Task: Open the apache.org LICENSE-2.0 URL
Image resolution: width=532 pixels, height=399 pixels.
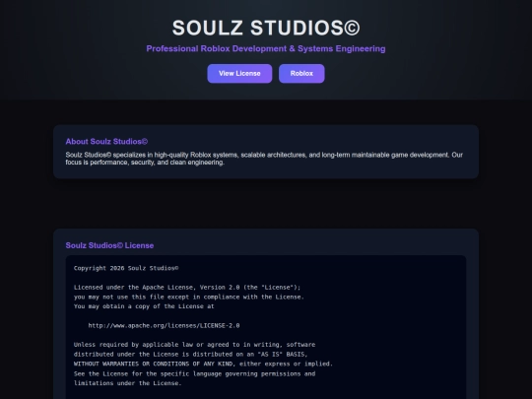Action: tap(164, 325)
